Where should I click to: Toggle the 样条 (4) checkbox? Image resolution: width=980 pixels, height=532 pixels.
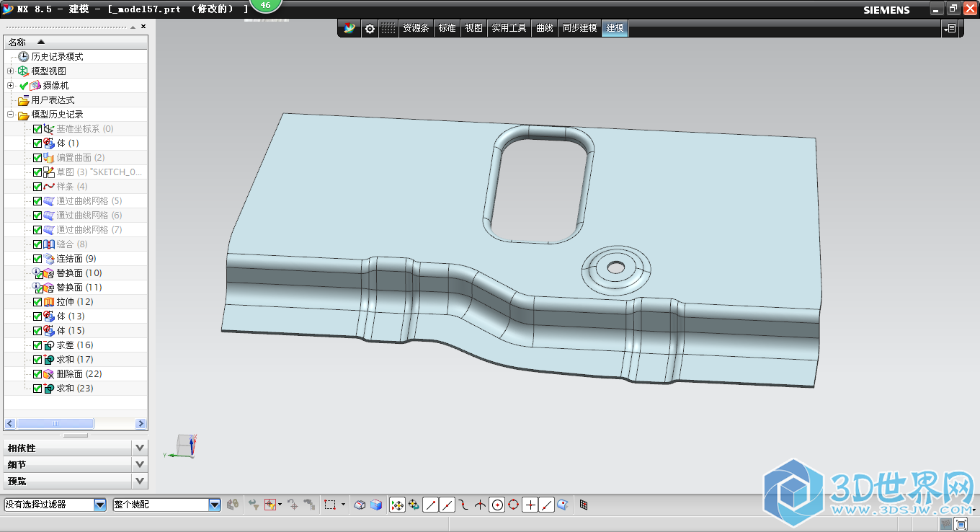tap(37, 187)
